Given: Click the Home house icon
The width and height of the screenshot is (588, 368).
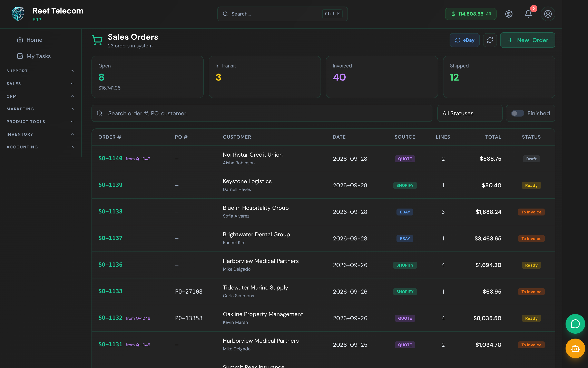Looking at the screenshot, I should 20,39.
